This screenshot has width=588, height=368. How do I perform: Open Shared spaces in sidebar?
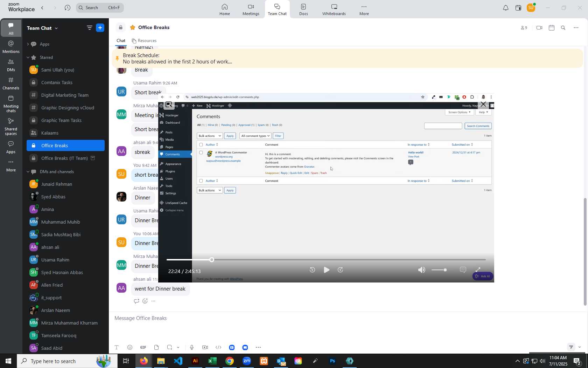point(11,127)
